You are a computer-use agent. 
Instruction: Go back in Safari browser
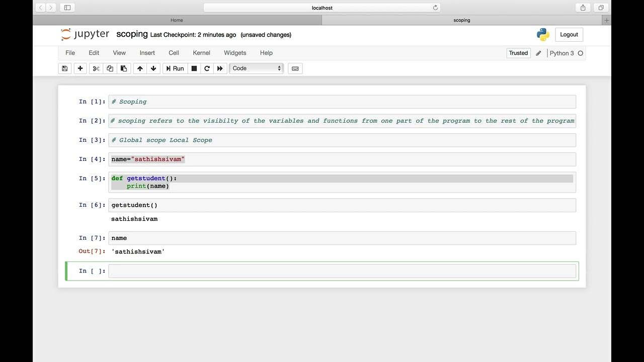coord(40,8)
